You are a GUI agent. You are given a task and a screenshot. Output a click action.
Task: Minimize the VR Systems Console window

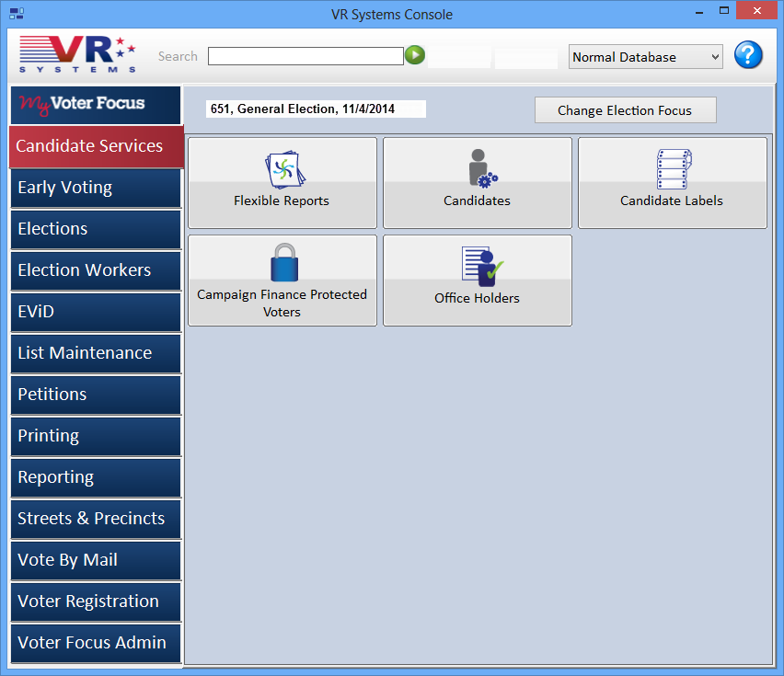coord(699,11)
